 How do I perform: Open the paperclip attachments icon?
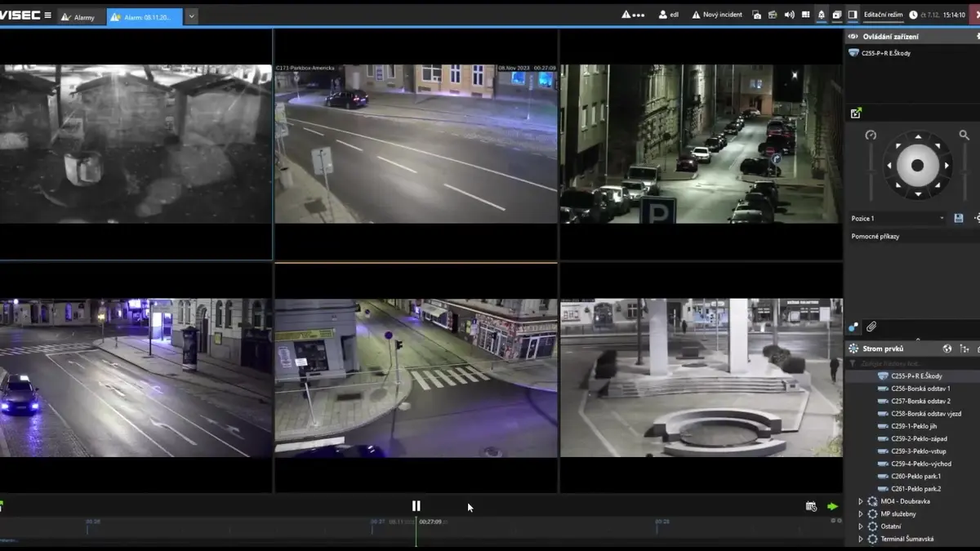pos(871,327)
